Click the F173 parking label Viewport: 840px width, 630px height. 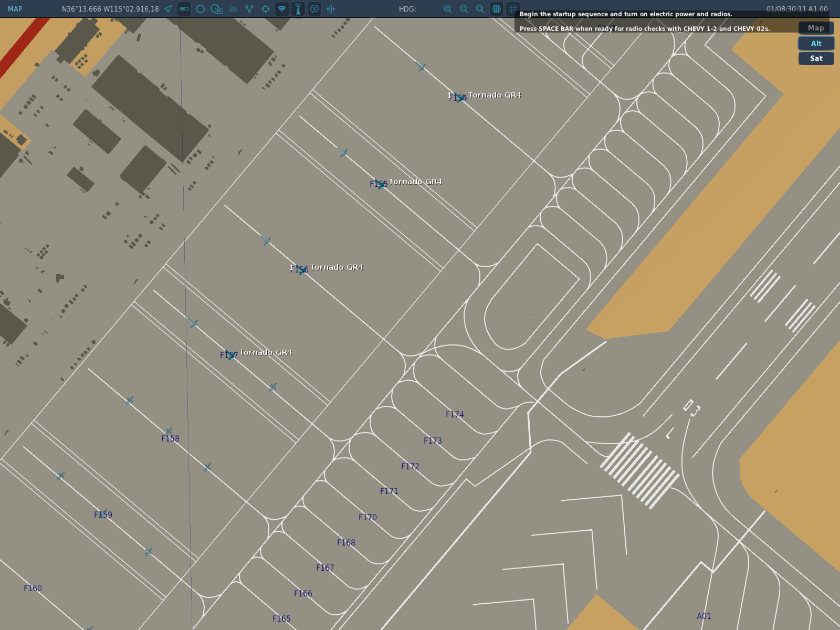433,441
